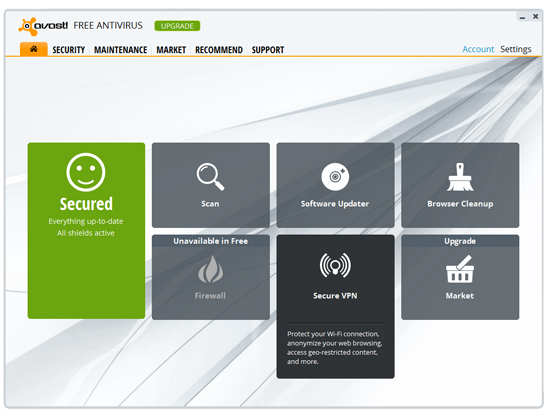Click the Scan magnifying glass icon
The width and height of the screenshot is (550, 417).
pos(210,176)
